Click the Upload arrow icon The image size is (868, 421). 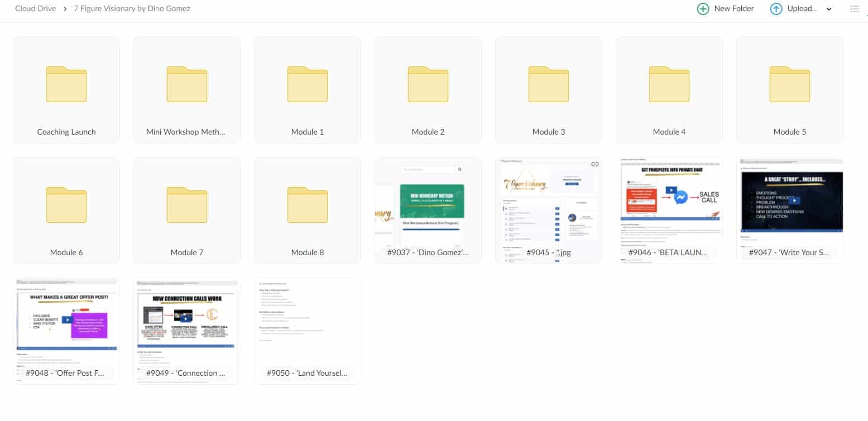coord(776,9)
